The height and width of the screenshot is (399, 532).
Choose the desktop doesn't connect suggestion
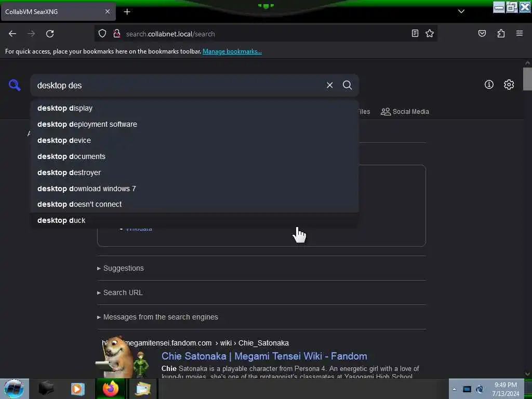click(194, 204)
